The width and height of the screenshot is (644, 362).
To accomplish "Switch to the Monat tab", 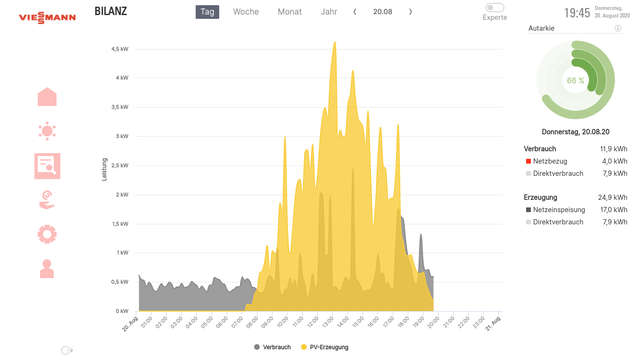I will click(290, 12).
